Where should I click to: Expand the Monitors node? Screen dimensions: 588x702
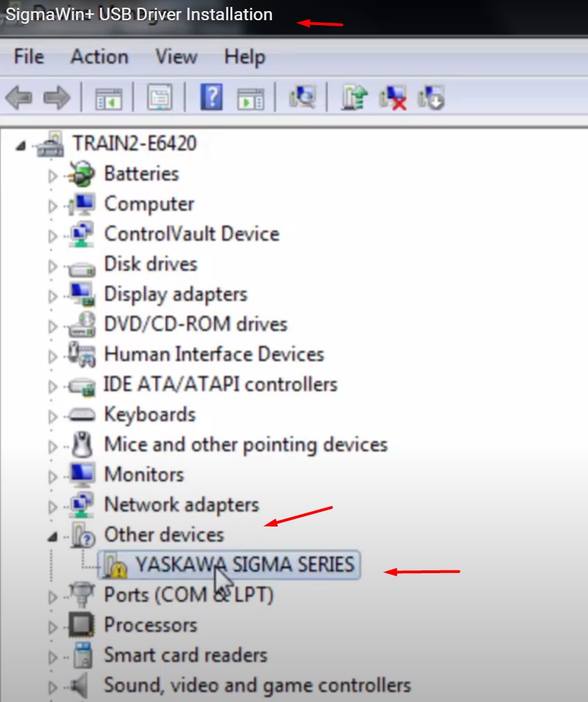click(53, 477)
